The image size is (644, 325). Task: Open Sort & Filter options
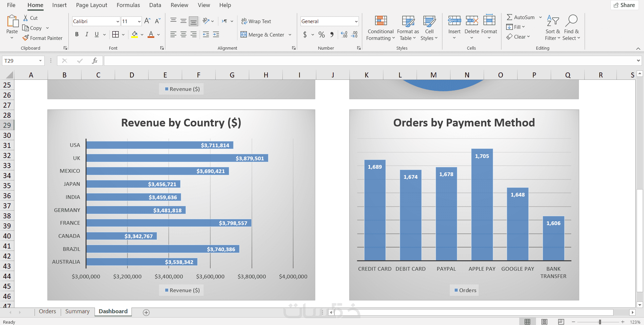[552, 28]
